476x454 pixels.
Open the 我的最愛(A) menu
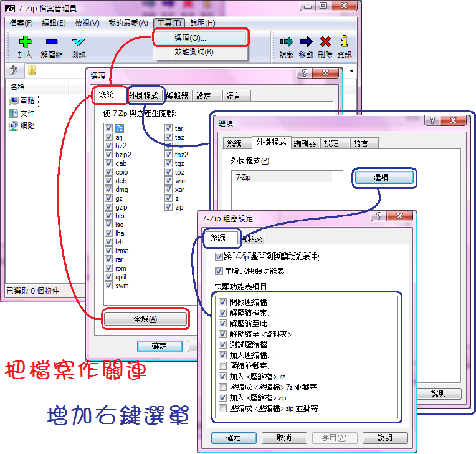click(128, 23)
